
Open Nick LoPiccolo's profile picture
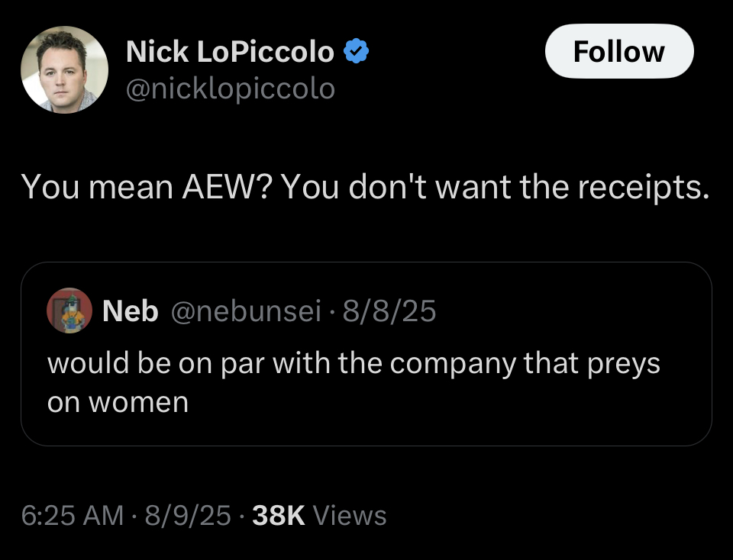point(64,69)
